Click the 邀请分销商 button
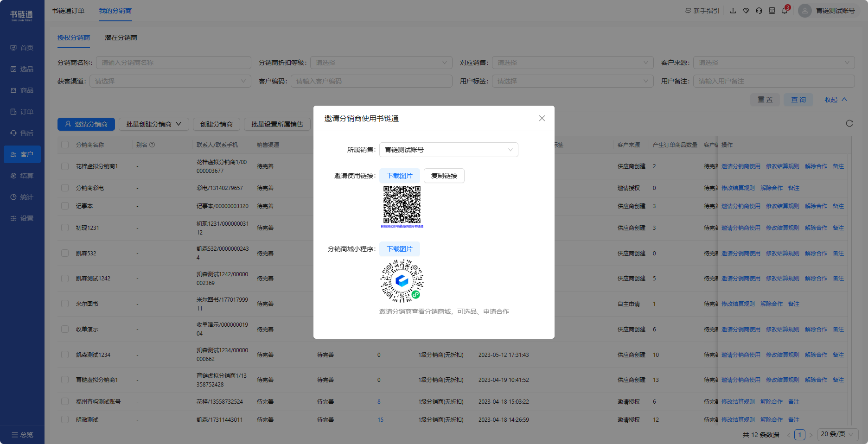The width and height of the screenshot is (868, 444). tap(86, 124)
